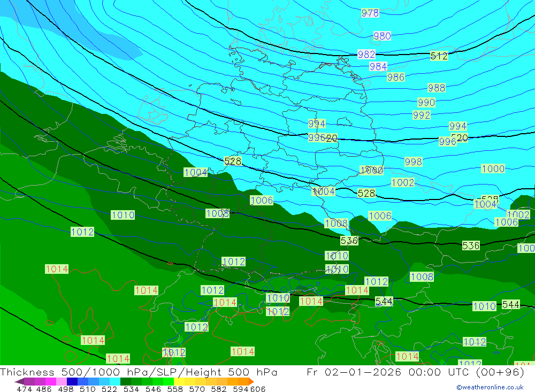Click the 988 isobar label
The width and height of the screenshot is (535, 392).
coord(437,88)
